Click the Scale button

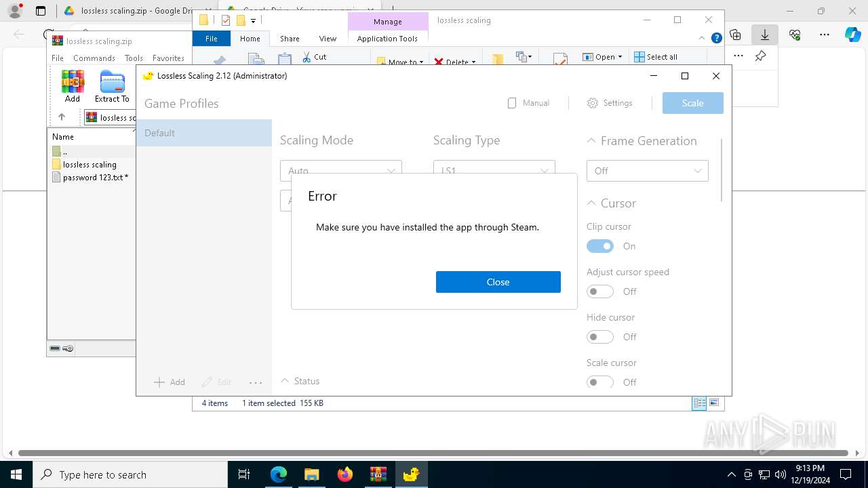click(x=692, y=103)
